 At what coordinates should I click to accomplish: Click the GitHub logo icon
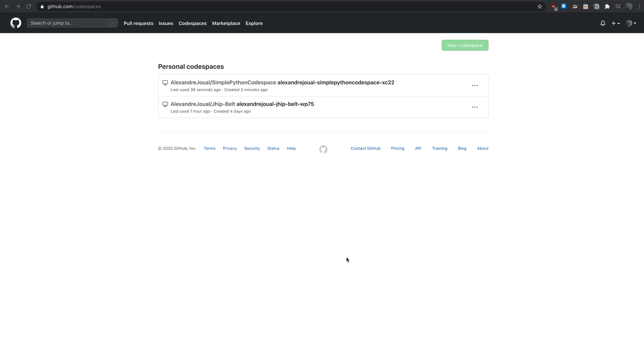point(15,23)
